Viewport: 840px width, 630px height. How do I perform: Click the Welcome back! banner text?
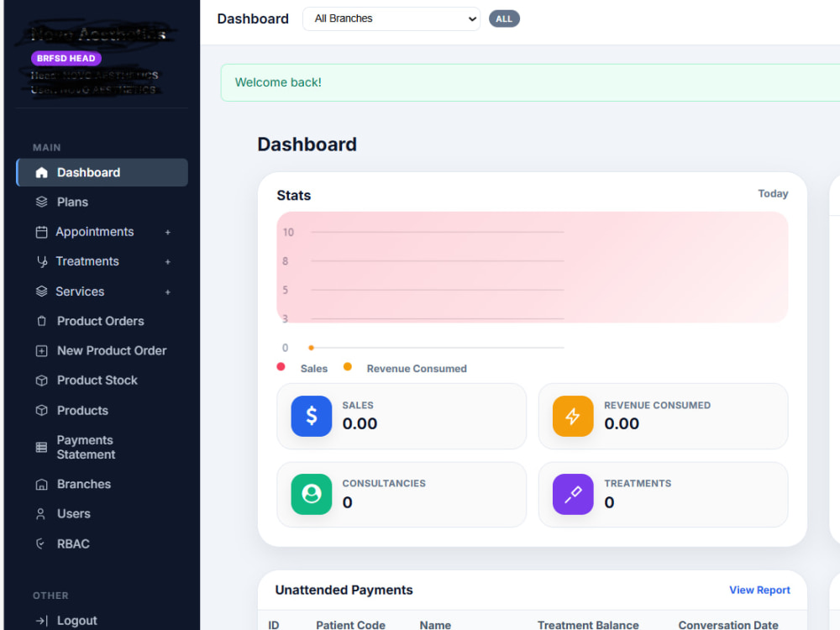coord(278,82)
